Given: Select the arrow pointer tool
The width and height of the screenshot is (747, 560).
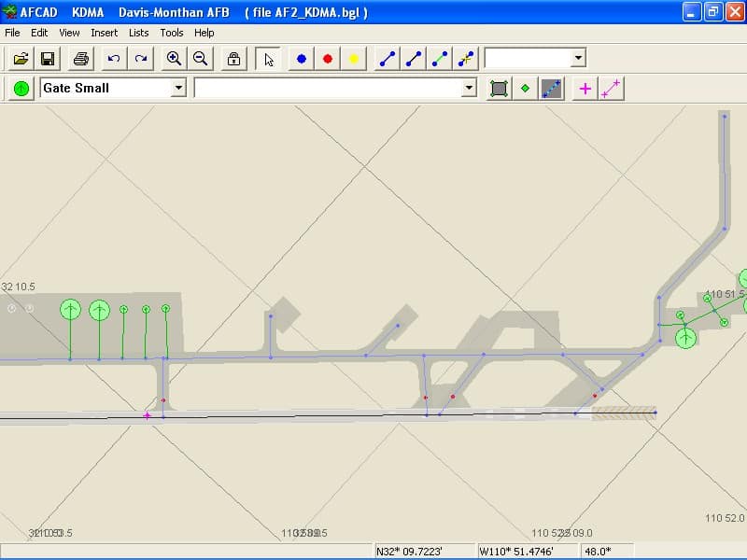Looking at the screenshot, I should click(x=269, y=59).
